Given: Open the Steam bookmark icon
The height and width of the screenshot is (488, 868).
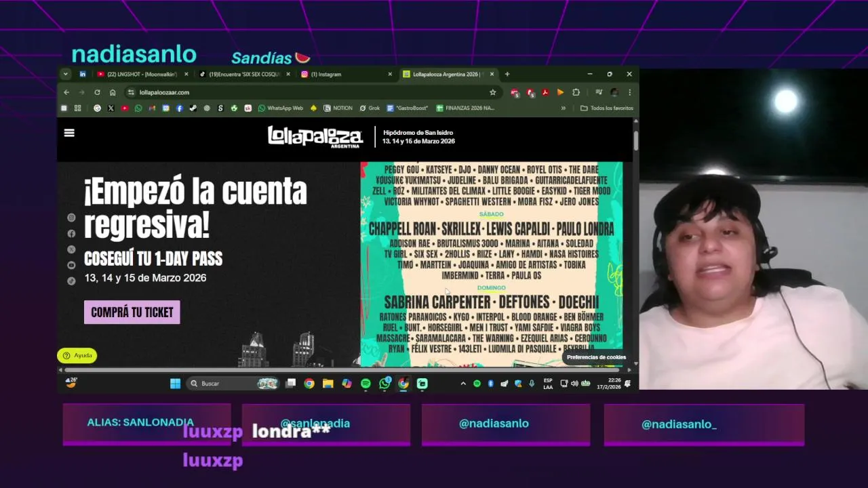Looking at the screenshot, I should click(x=193, y=108).
